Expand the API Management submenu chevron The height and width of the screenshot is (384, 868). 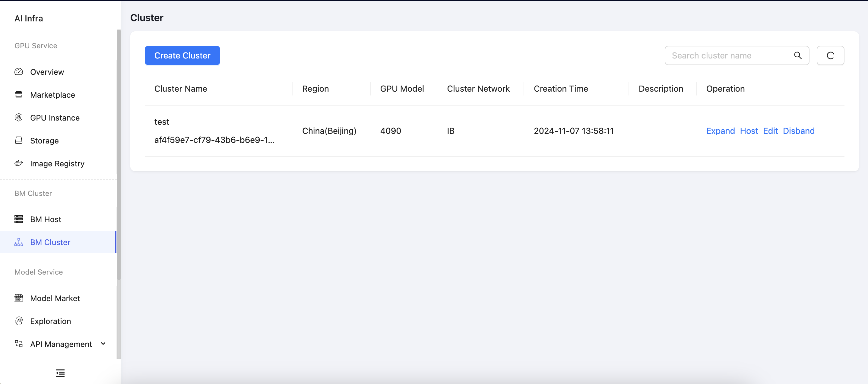[103, 344]
